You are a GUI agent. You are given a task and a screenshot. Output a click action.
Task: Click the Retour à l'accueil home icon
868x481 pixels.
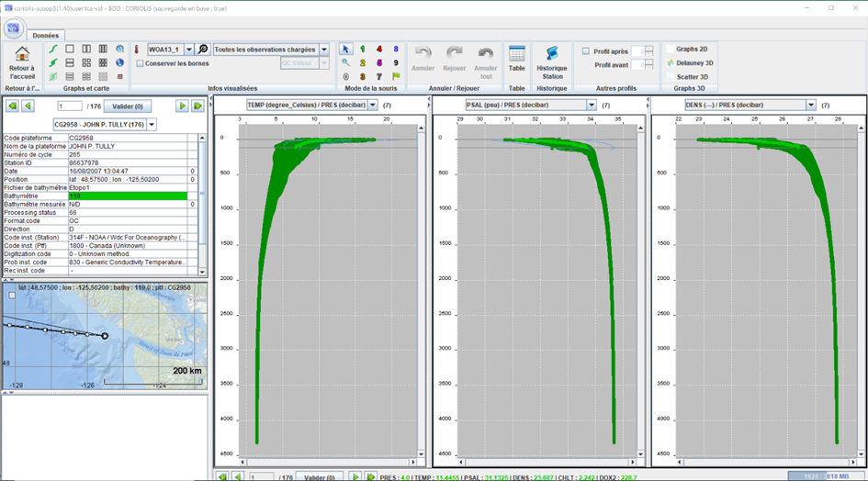click(22, 54)
